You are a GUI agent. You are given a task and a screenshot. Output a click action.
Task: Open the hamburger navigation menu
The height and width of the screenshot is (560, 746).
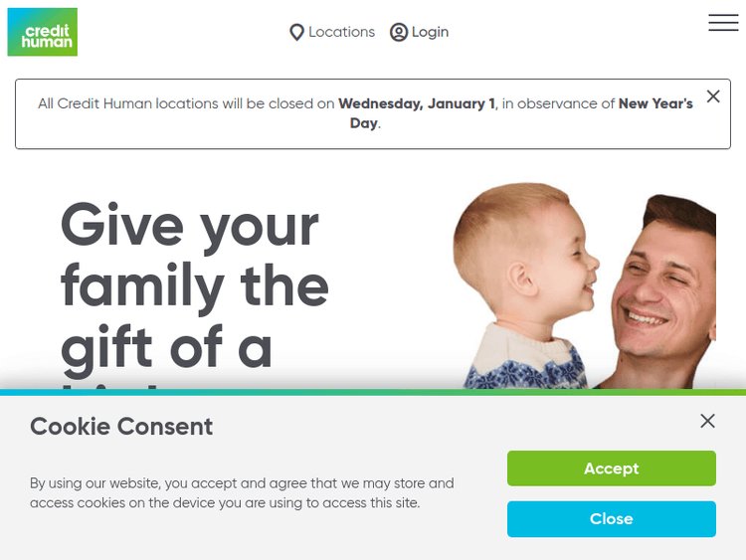[723, 23]
